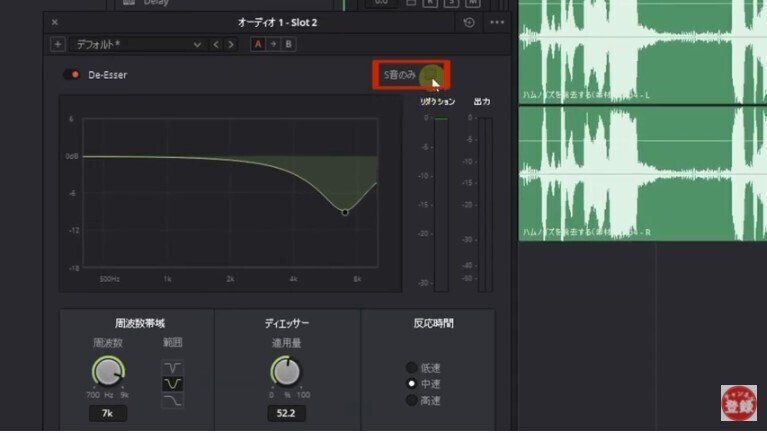Click the De-Esser label text

[108, 75]
